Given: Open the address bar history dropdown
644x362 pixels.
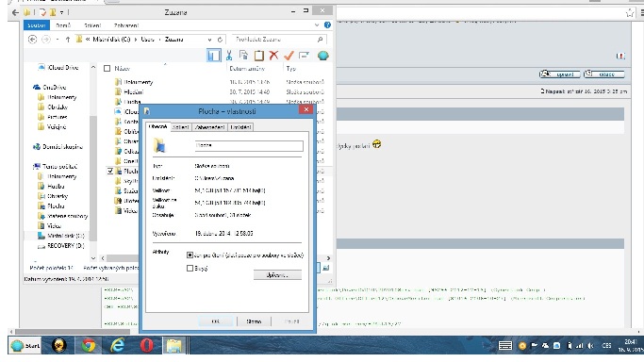Looking at the screenshot, I should [x=210, y=40].
